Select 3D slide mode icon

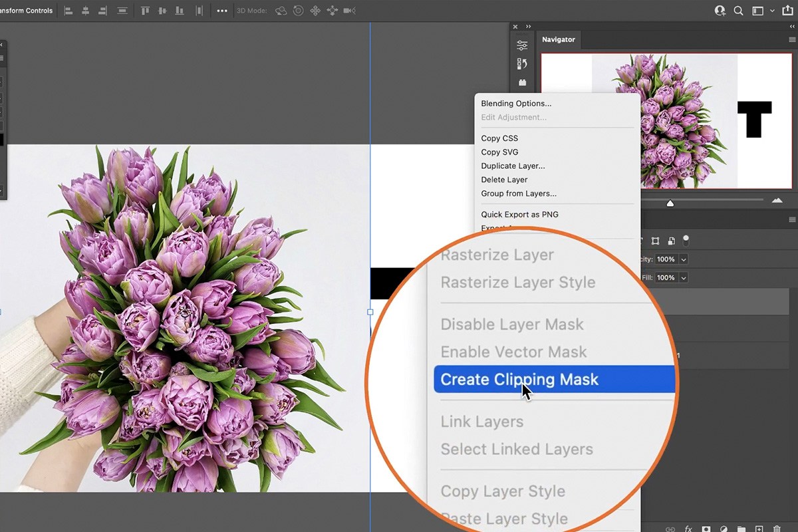coord(332,11)
